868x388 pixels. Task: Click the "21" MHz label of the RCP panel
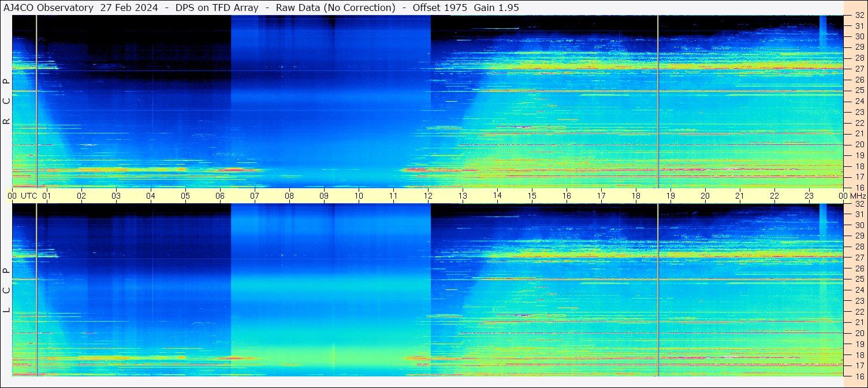(x=859, y=133)
